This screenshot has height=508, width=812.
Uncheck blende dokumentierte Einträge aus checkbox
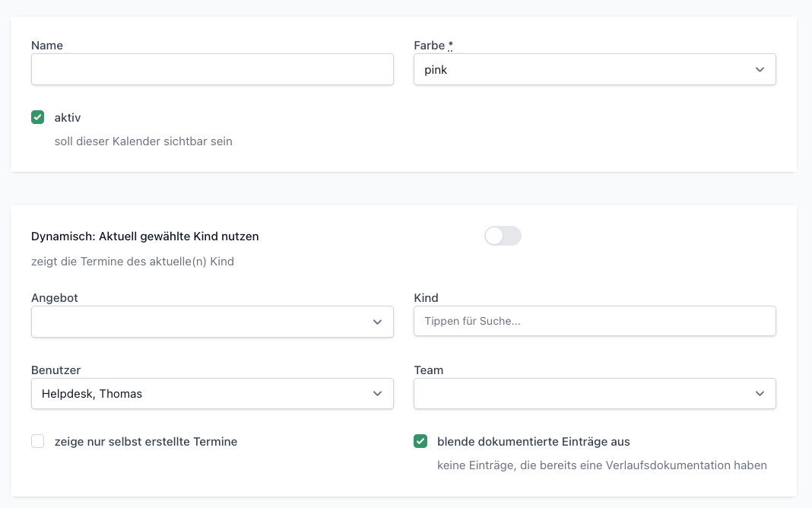coord(420,441)
